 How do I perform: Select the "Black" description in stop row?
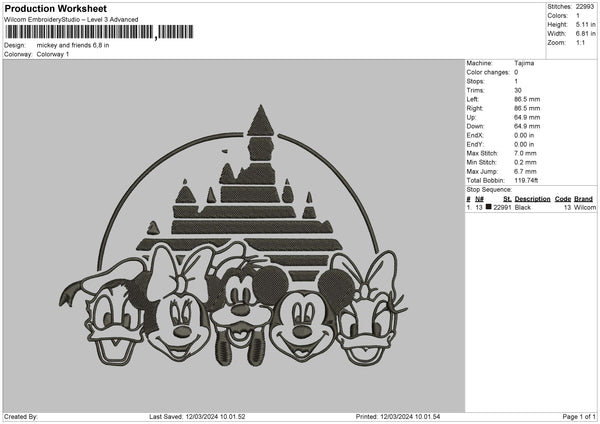[523, 207]
